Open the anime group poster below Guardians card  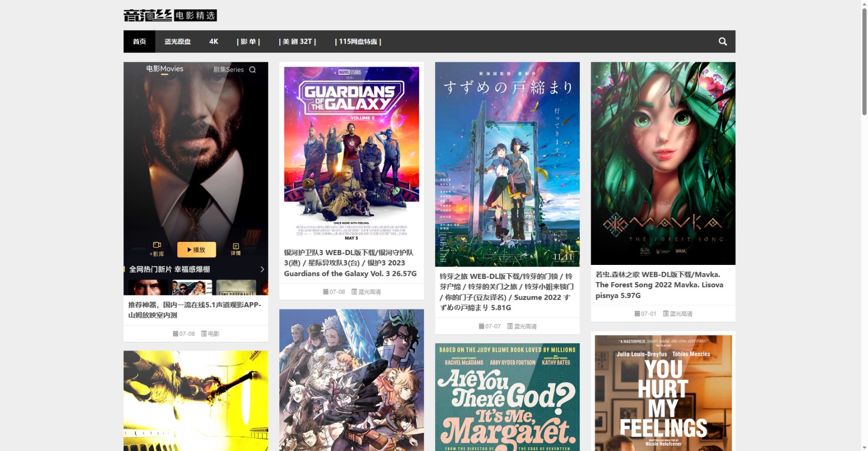click(351, 380)
